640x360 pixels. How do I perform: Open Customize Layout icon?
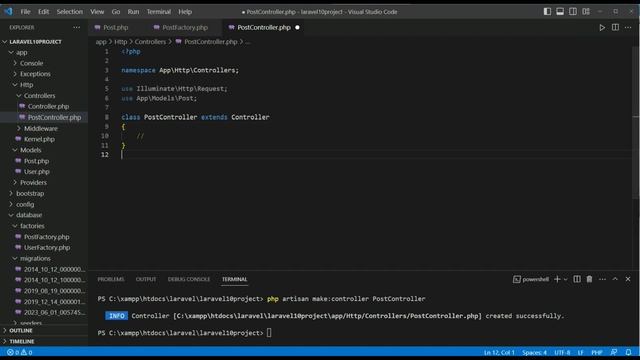click(586, 11)
